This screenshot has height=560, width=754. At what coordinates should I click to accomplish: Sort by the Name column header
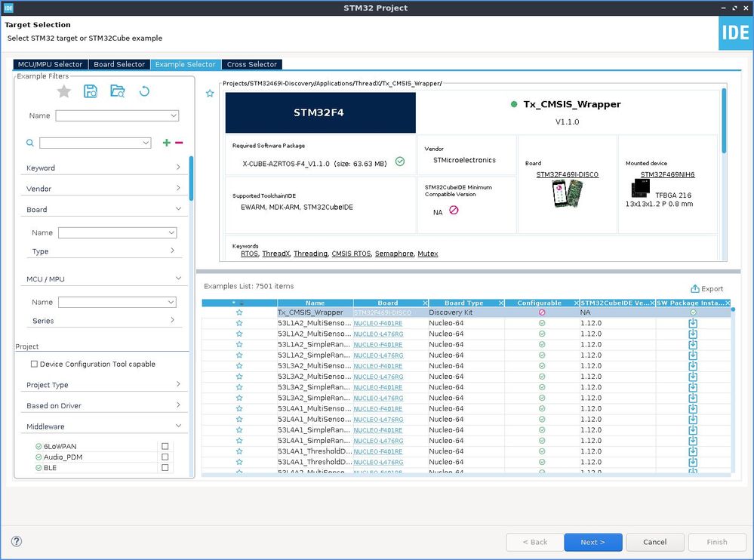pyautogui.click(x=315, y=303)
